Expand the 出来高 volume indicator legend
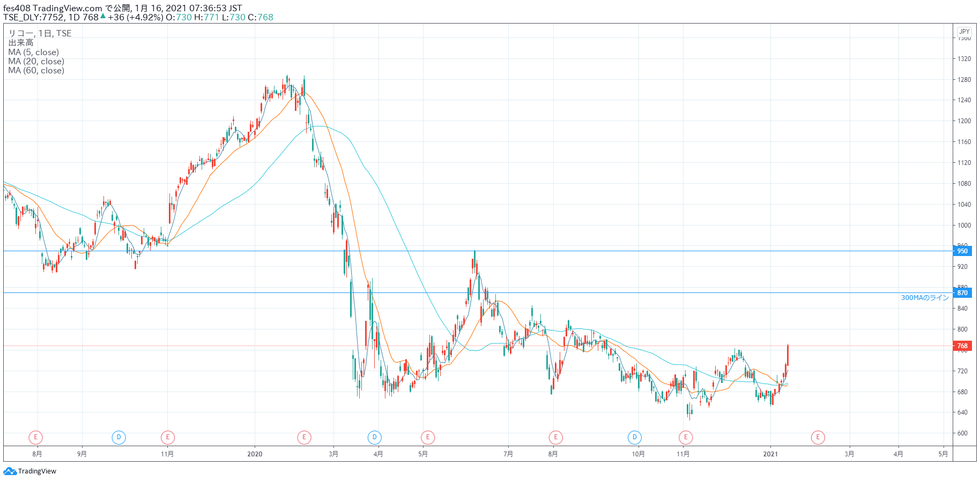The image size is (980, 481). pos(21,43)
